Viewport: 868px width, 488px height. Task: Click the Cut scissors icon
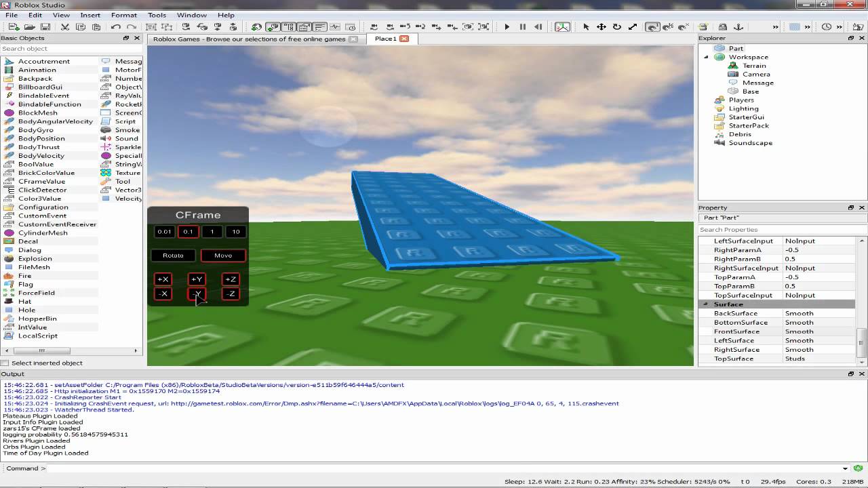[x=65, y=27]
